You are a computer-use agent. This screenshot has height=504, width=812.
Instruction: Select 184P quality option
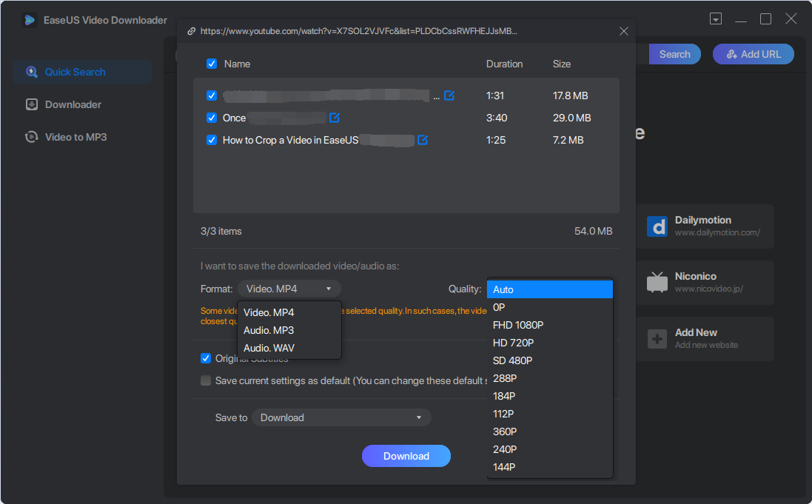(x=550, y=396)
